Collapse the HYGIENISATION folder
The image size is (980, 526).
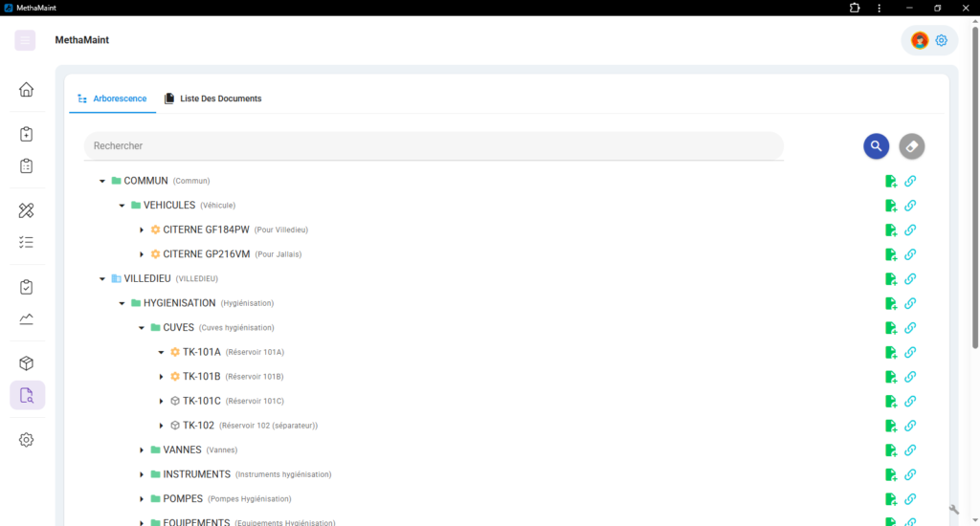click(x=122, y=303)
